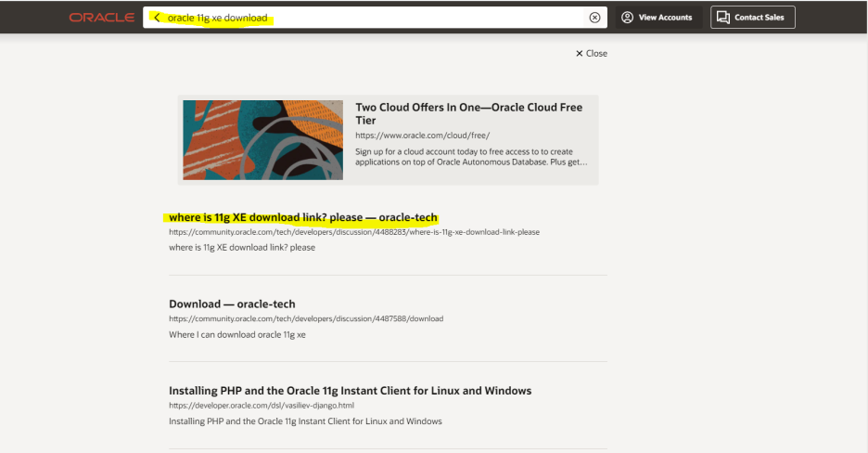
Task: Click the URL ending 'discussion/4487588/download'
Action: (306, 318)
